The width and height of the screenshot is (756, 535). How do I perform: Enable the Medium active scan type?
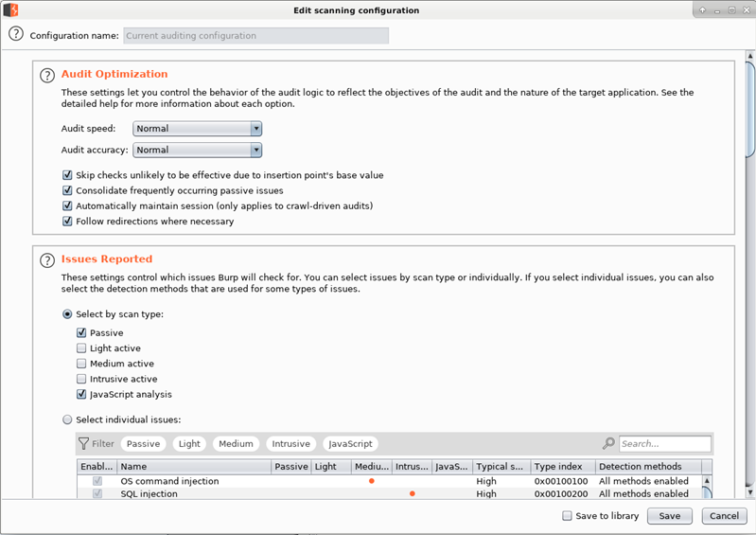click(x=81, y=364)
